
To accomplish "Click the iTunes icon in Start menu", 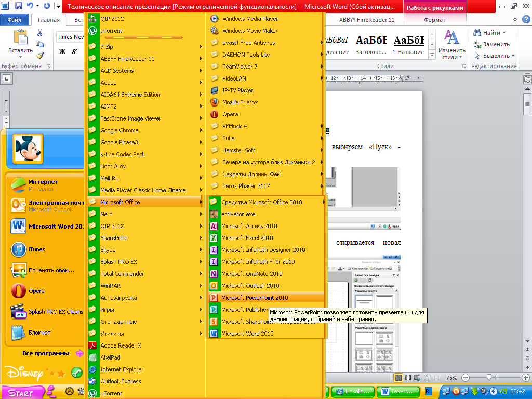I will (x=18, y=249).
